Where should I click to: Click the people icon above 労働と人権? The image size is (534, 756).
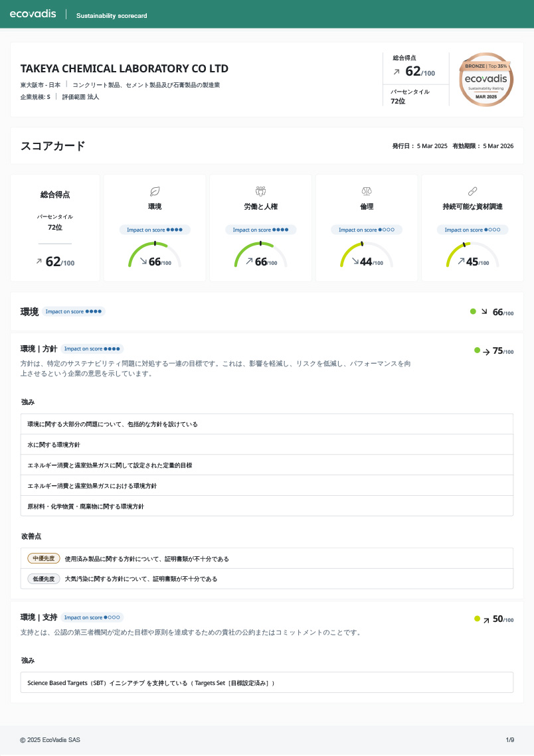click(x=260, y=191)
